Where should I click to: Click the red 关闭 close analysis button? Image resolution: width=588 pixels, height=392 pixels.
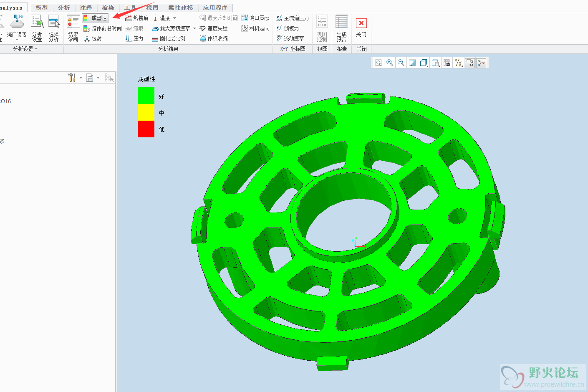(x=361, y=28)
